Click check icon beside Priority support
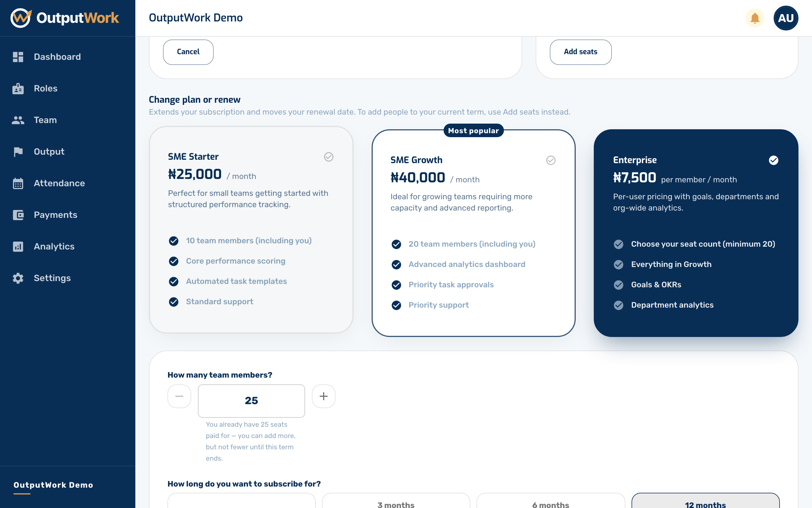Screen dimensions: 812x508 tap(396, 305)
